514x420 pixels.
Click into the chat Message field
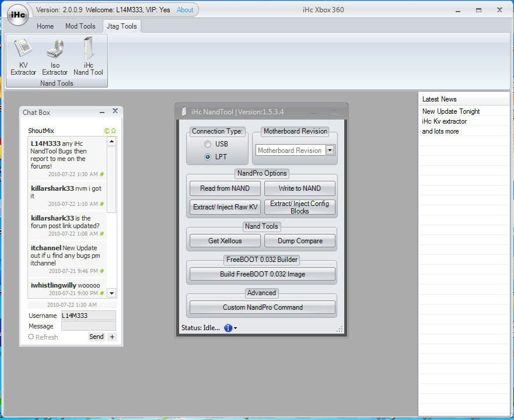pos(88,326)
